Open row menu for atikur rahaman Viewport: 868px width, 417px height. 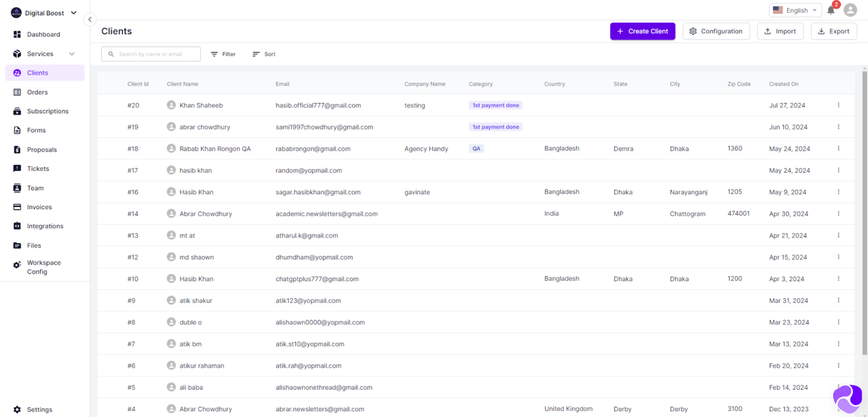838,365
